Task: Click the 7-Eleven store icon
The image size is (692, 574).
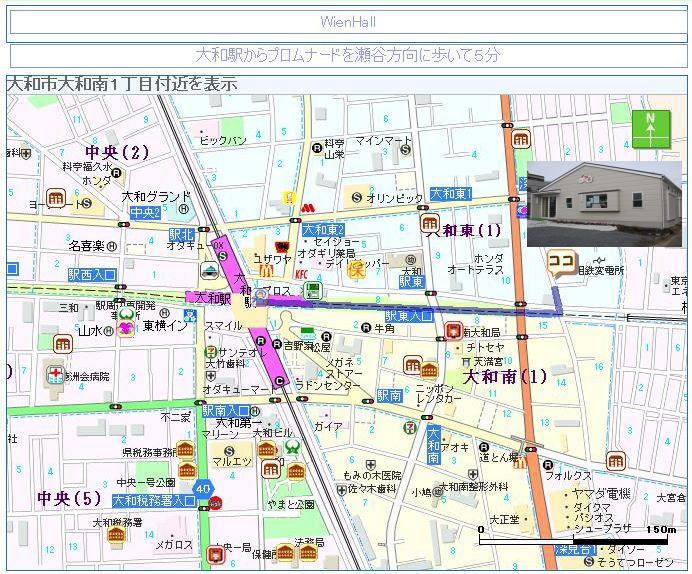Action: click(407, 428)
